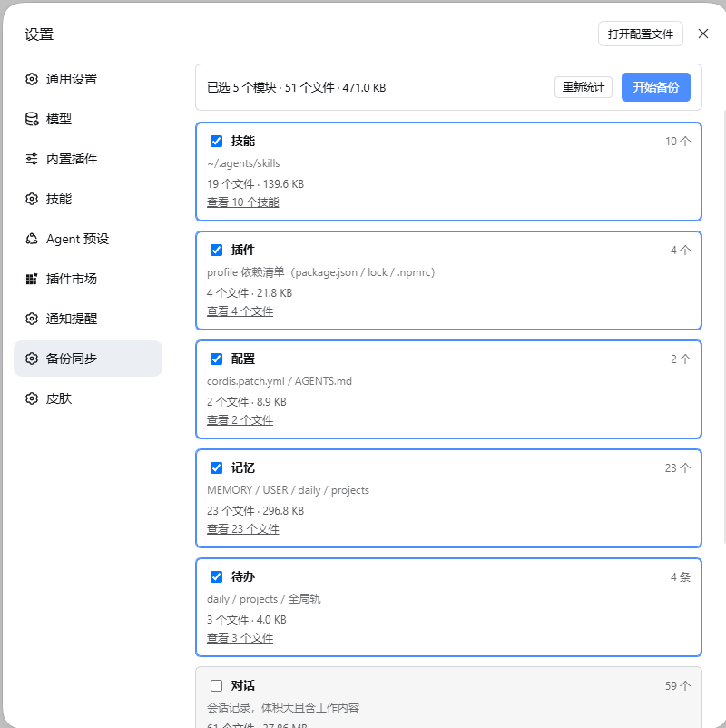Viewport: 726px width, 728px height.
Task: Click the 会话记录，体积大且含工作内容 description
Action: [x=283, y=708]
